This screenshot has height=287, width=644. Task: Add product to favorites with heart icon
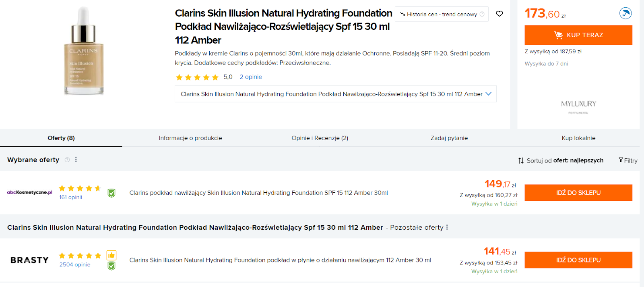[499, 14]
